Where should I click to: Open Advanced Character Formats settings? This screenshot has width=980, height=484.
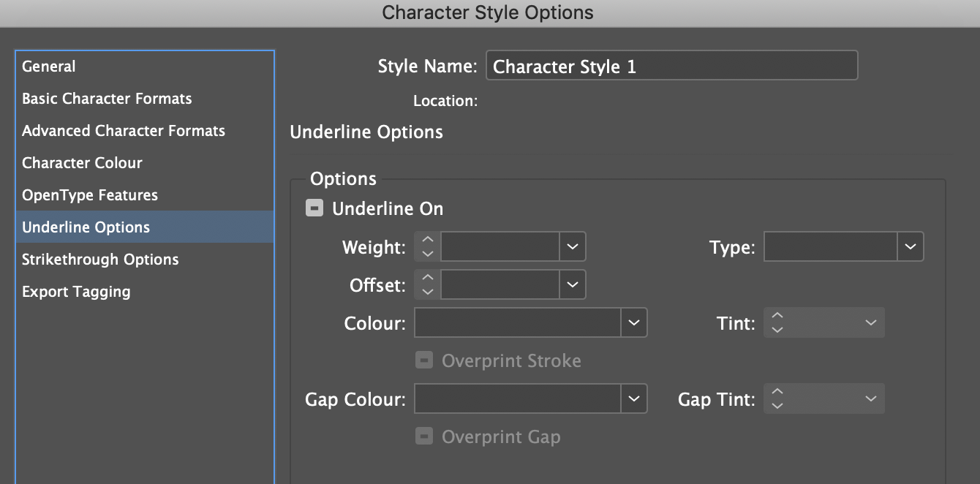click(123, 130)
